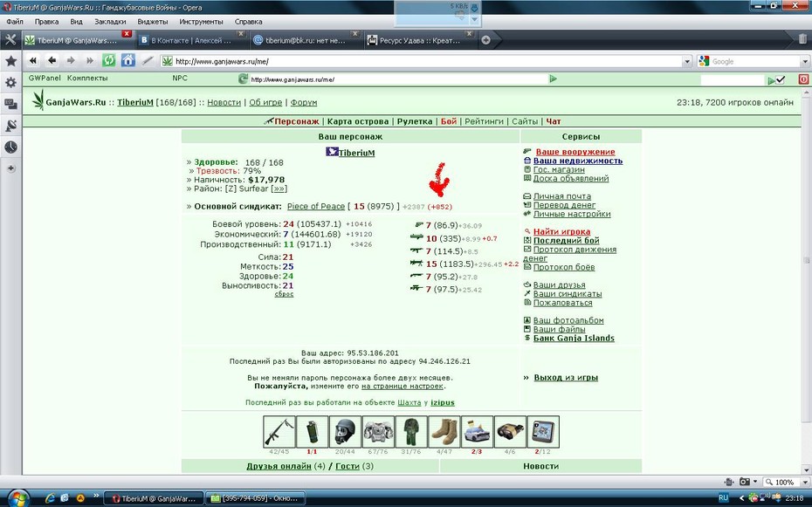Open the Файл menu
This screenshot has width=812, height=507.
coord(15,22)
